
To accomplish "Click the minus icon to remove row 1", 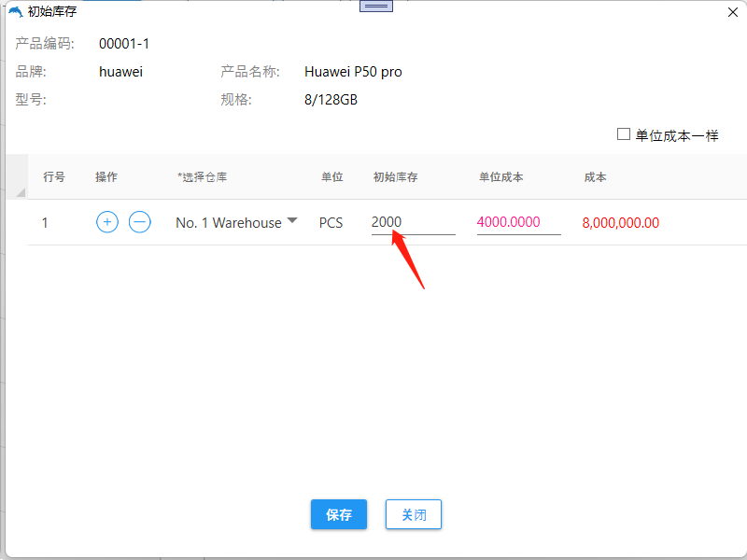I will point(139,222).
